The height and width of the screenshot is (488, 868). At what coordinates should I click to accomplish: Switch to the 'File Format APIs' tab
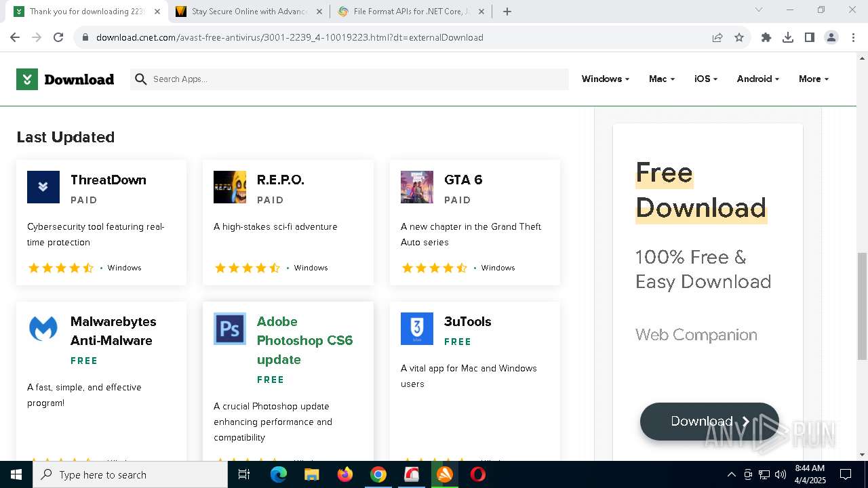point(411,12)
